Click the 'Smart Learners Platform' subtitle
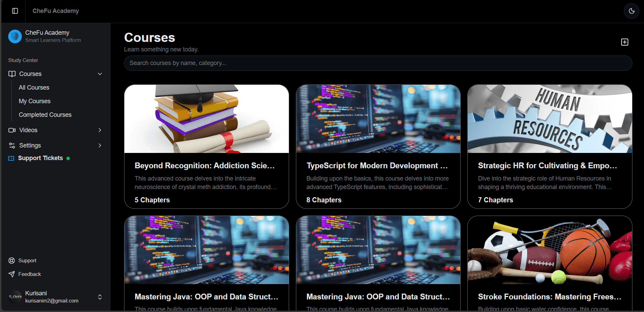The image size is (644, 312). pos(53,40)
